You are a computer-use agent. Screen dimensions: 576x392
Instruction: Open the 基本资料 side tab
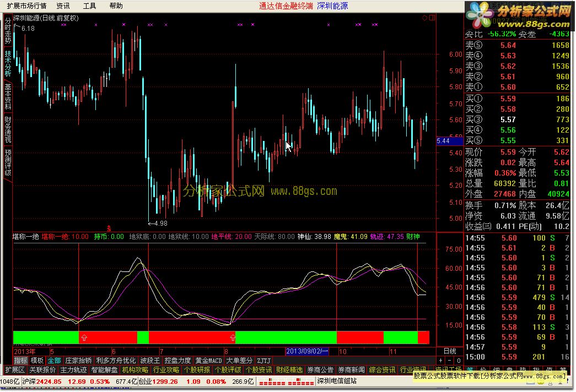[x=8, y=96]
